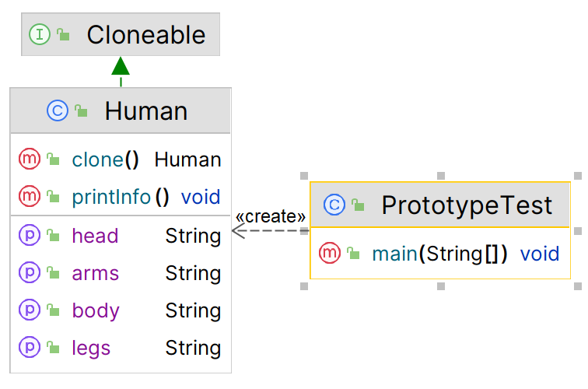Click the printInfo() method icon
Screen dimensions: 588x389
[x=29, y=197]
